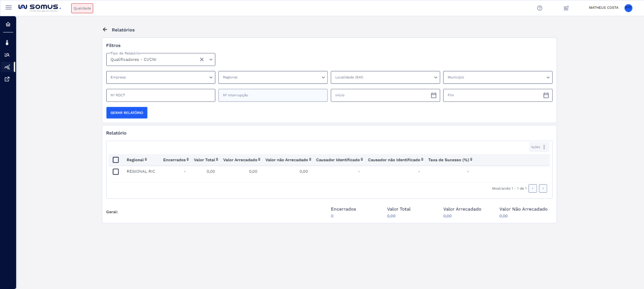Open the thermometer sidebar icon
Image resolution: width=644 pixels, height=289 pixels.
7,43
